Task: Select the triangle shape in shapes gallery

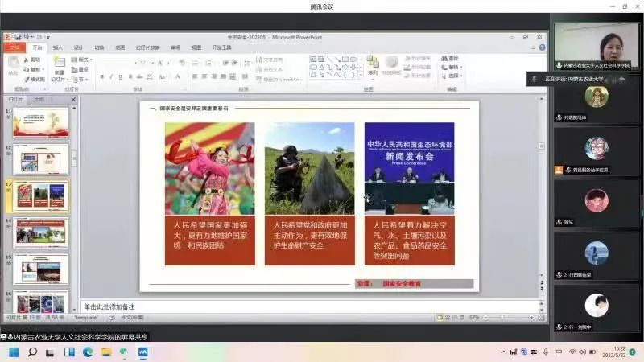Action: (321, 67)
